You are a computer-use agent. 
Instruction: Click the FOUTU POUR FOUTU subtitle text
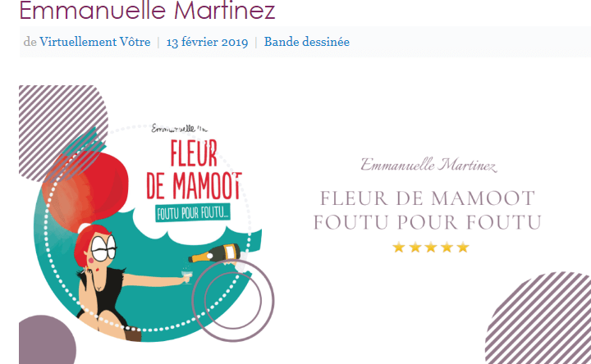pos(428,222)
